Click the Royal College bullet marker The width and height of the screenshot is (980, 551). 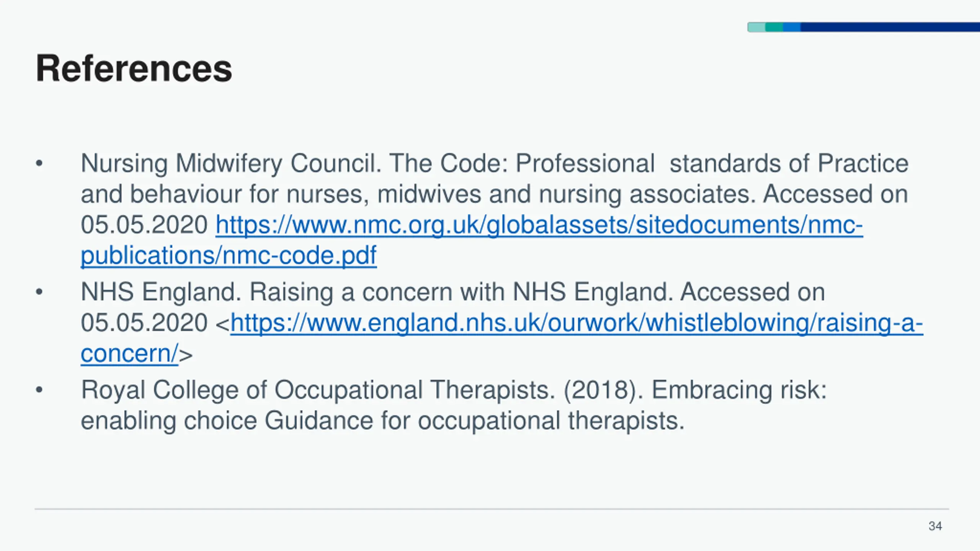39,390
